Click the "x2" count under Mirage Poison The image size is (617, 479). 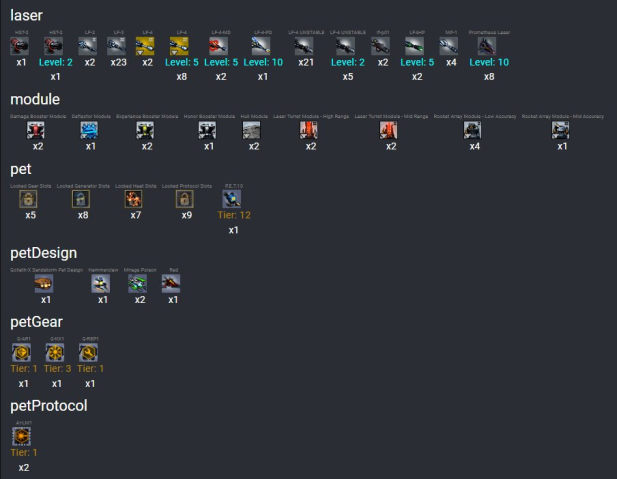pos(140,300)
